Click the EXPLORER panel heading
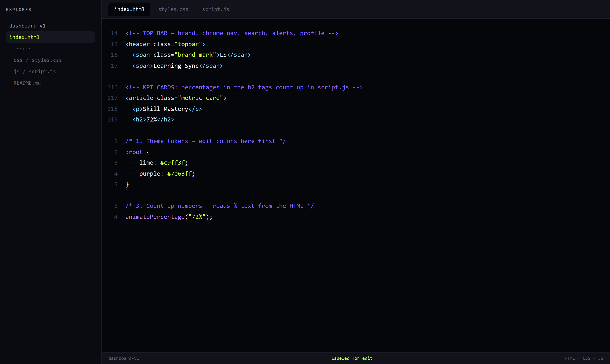The image size is (610, 364). [x=19, y=10]
